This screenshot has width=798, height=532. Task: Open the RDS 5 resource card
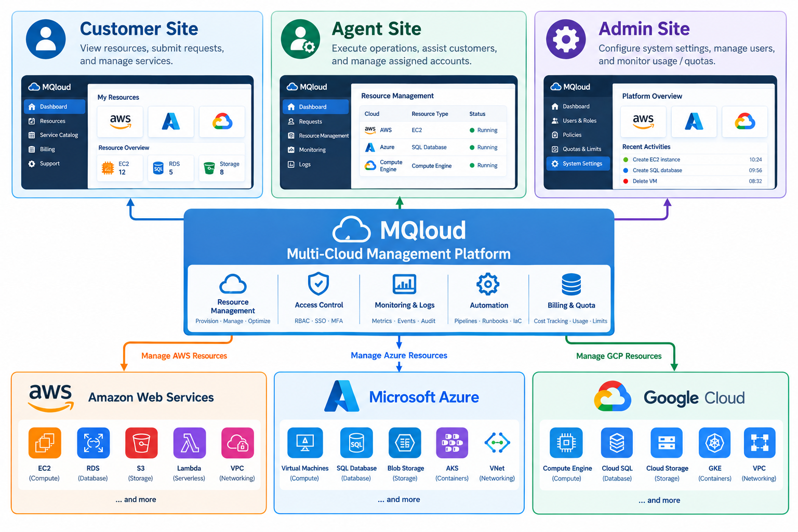(x=171, y=168)
